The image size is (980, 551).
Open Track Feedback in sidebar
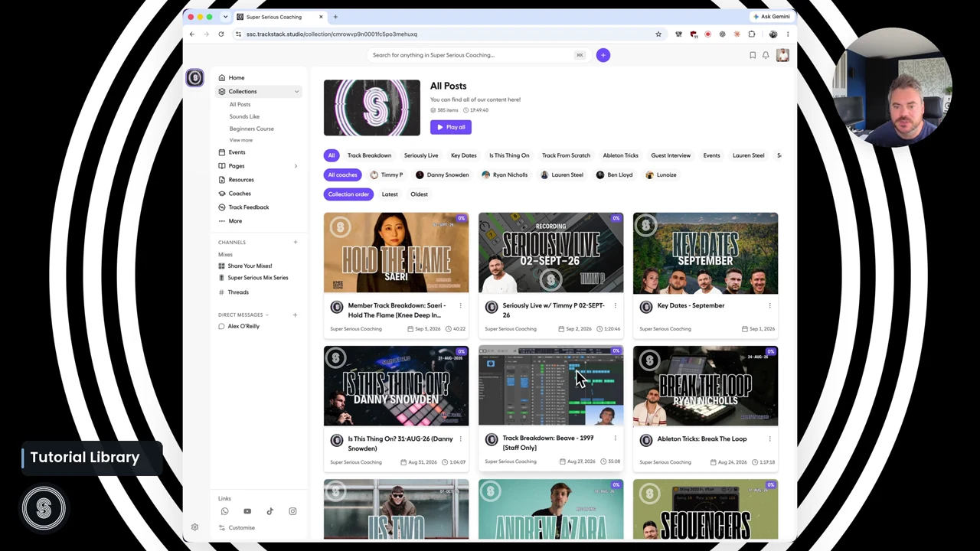tap(249, 207)
